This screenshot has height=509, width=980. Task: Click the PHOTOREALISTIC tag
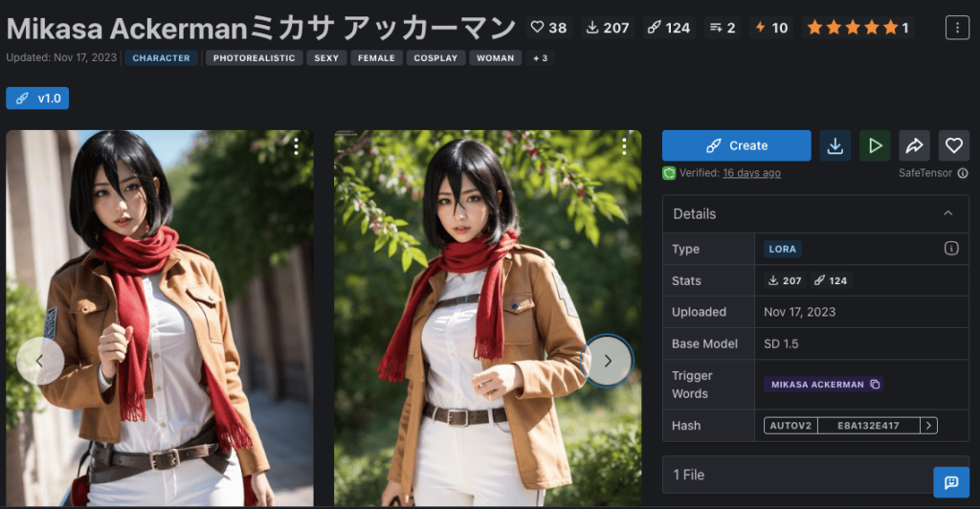click(x=254, y=58)
